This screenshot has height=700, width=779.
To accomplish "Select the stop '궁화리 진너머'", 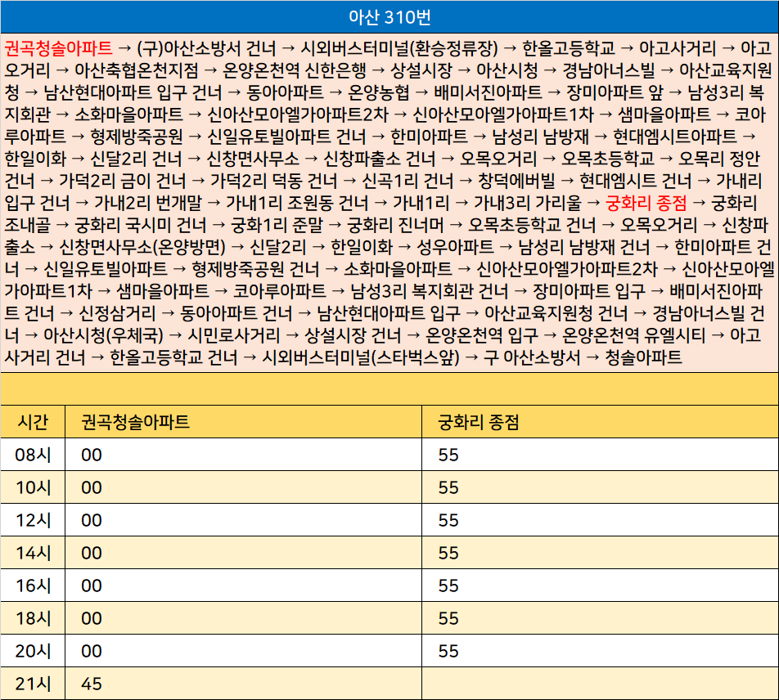I will click(x=395, y=225).
